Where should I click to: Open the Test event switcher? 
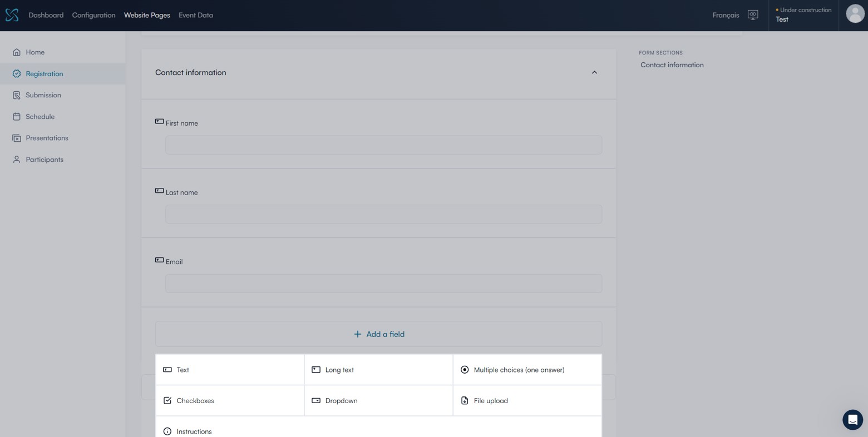click(803, 15)
